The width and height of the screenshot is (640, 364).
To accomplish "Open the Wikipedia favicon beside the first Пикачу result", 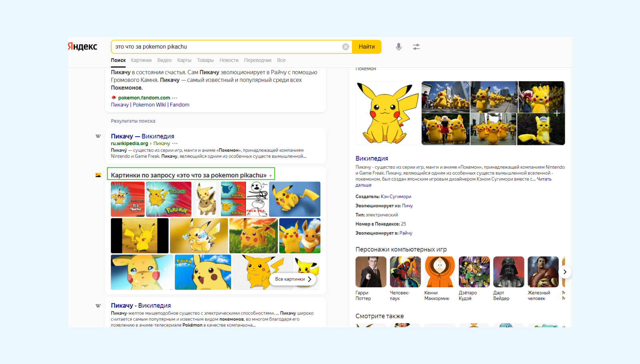I will point(98,136).
